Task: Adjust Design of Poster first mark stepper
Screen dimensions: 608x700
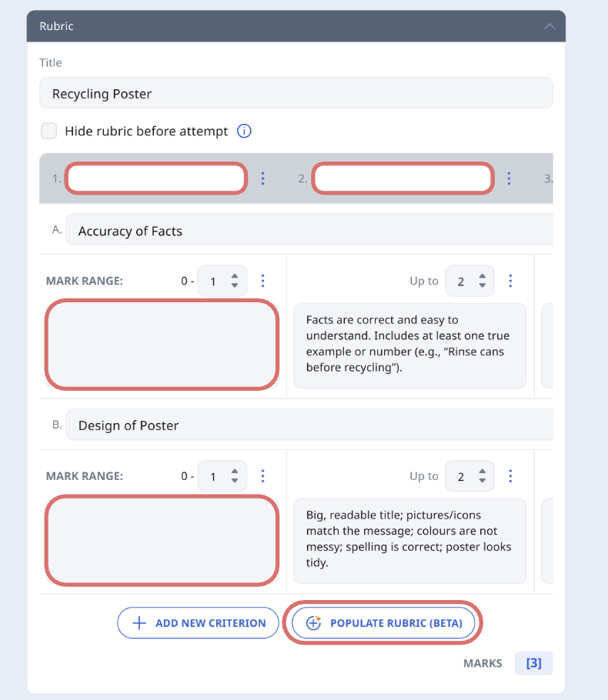Action: 234,476
